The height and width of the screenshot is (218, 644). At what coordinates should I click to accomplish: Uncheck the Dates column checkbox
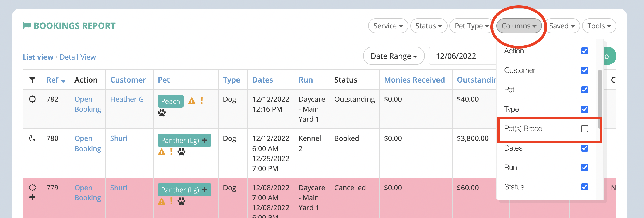pyautogui.click(x=585, y=148)
